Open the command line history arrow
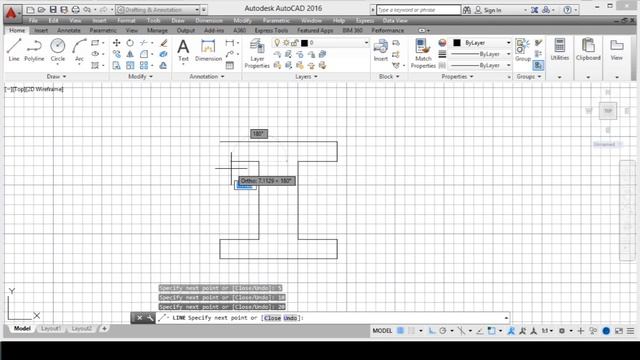Image resolution: width=640 pixels, height=360 pixels. pyautogui.click(x=506, y=318)
